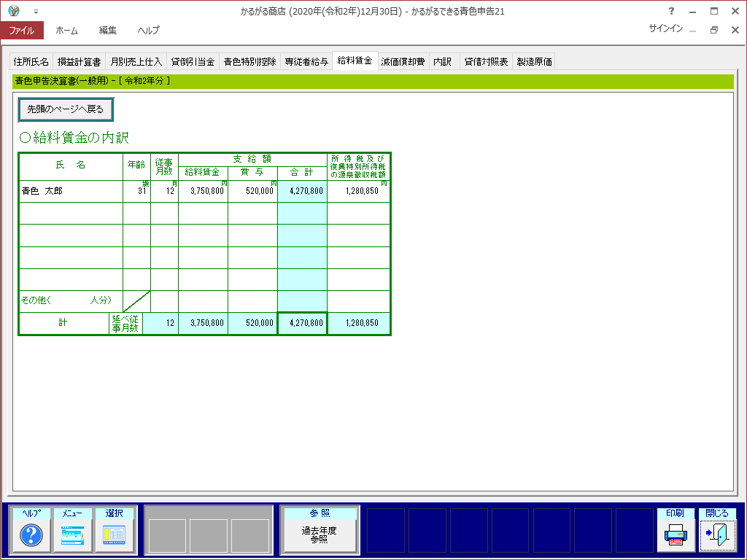This screenshot has width=747, height=560.
Task: Click 青色 太郎's withholding tax cell 1,280,850
Action: (358, 191)
